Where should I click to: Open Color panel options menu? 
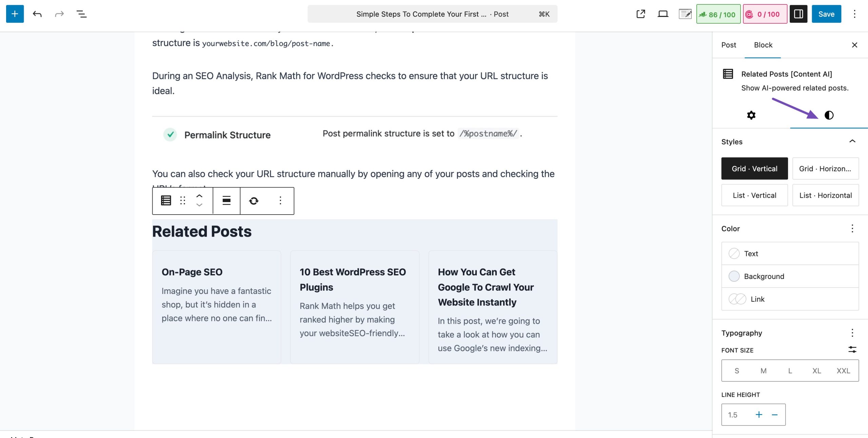[x=852, y=228]
